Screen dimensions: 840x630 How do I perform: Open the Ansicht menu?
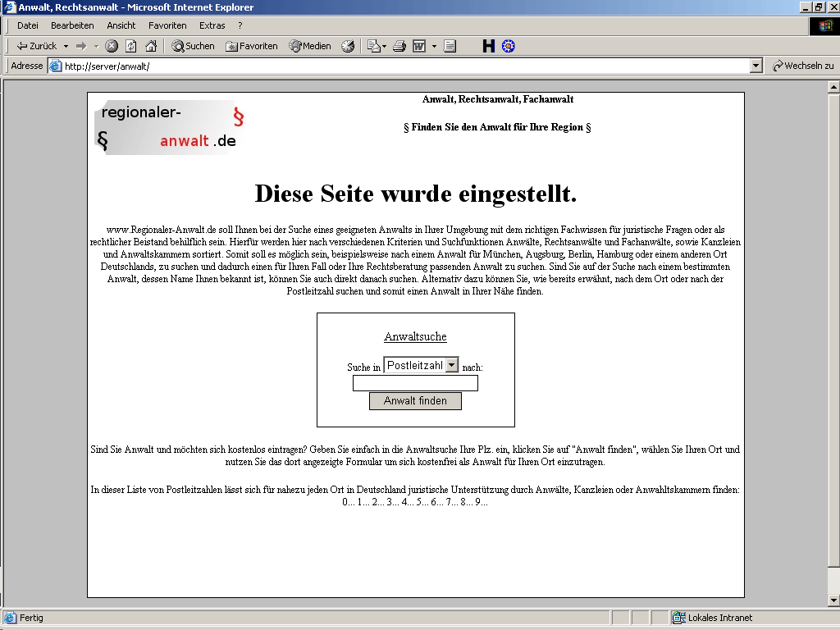(121, 25)
